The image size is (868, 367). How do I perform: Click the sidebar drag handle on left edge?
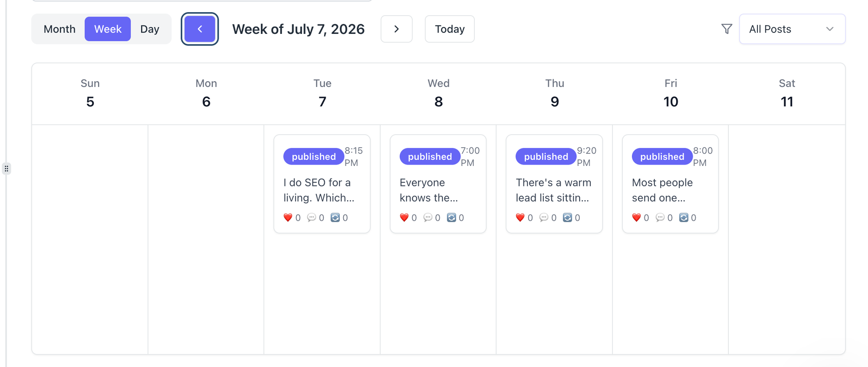[7, 169]
